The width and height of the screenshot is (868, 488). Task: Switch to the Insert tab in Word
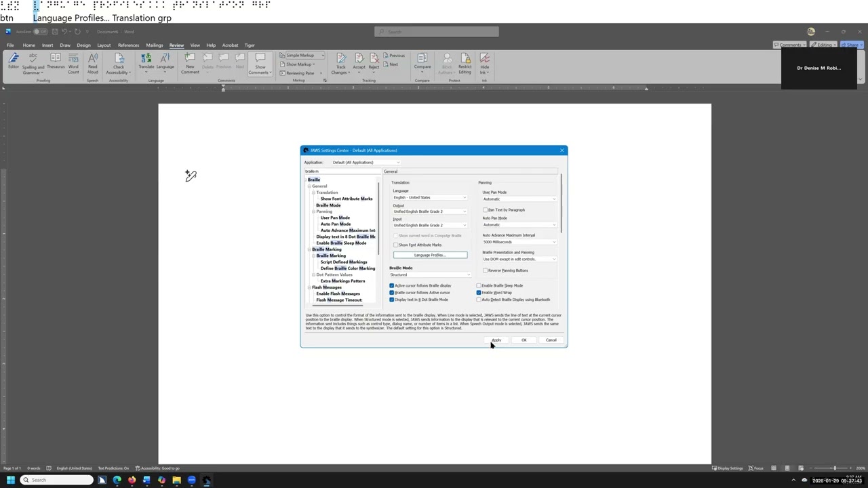pyautogui.click(x=47, y=45)
